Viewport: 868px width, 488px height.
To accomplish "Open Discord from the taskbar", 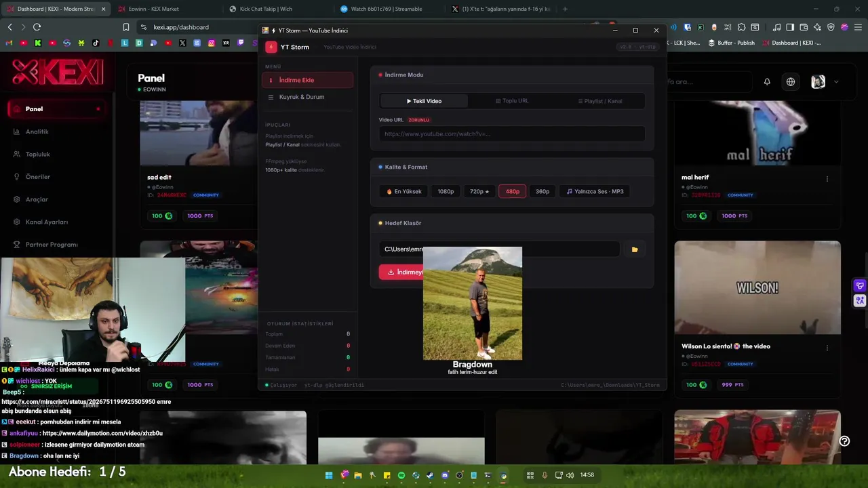I will tap(445, 475).
